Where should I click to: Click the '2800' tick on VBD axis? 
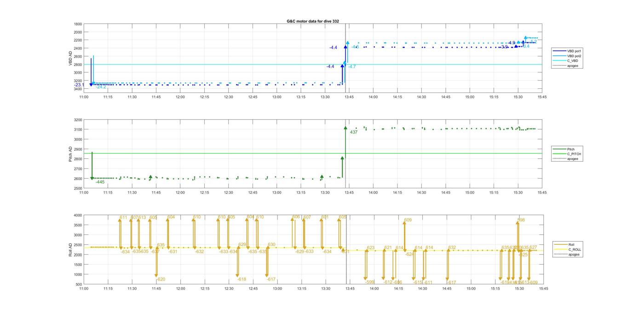78,64
